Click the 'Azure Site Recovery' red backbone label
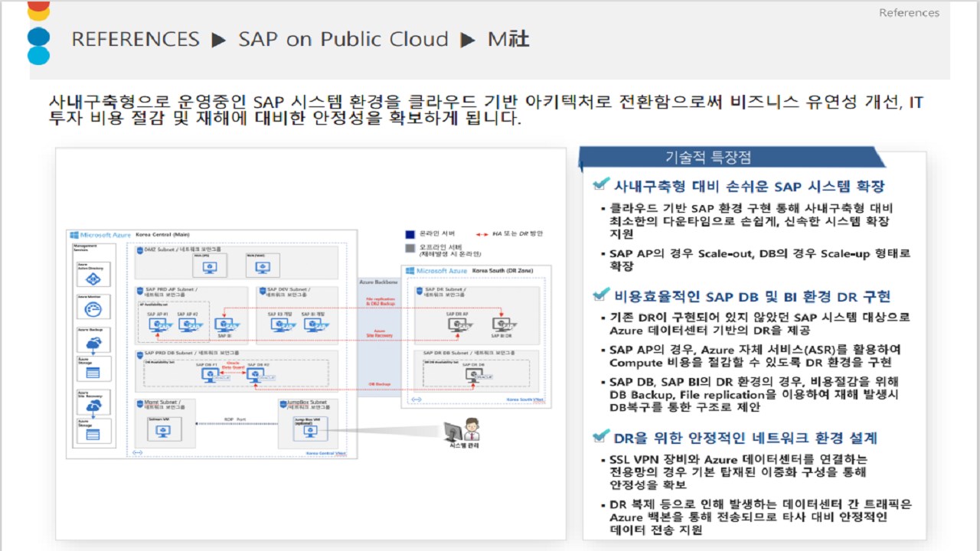 point(379,333)
